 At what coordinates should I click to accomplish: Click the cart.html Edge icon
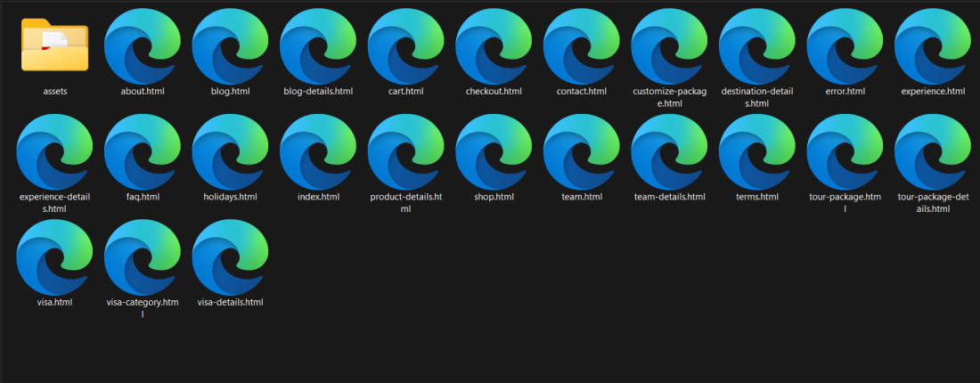click(406, 46)
